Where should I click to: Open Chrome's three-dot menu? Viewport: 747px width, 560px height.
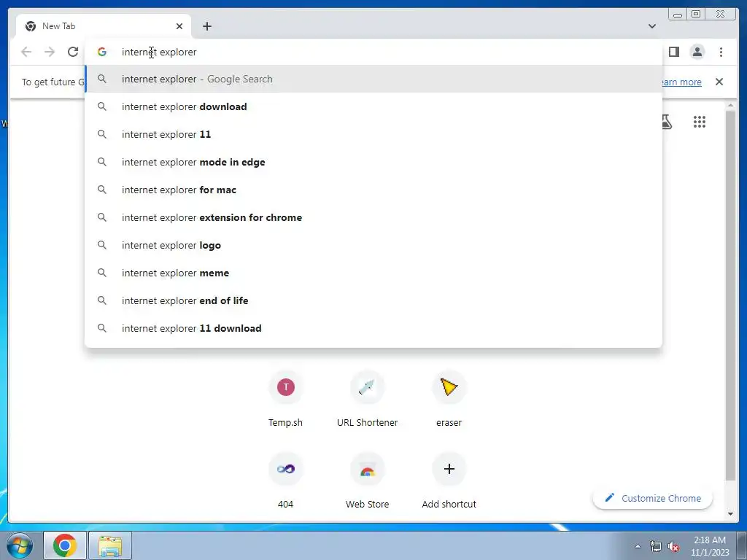coord(721,52)
